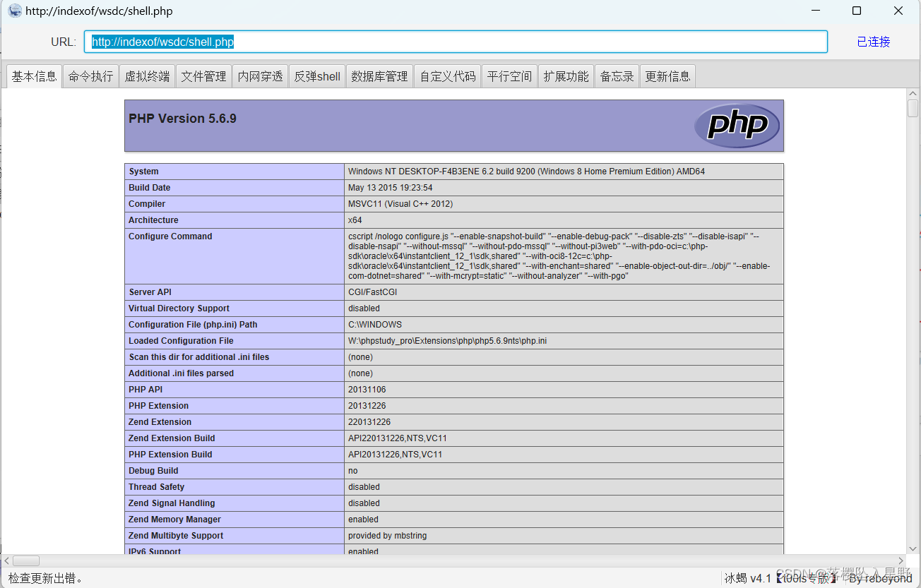Click the 冰蝎 v4.1 version text

[747, 578]
